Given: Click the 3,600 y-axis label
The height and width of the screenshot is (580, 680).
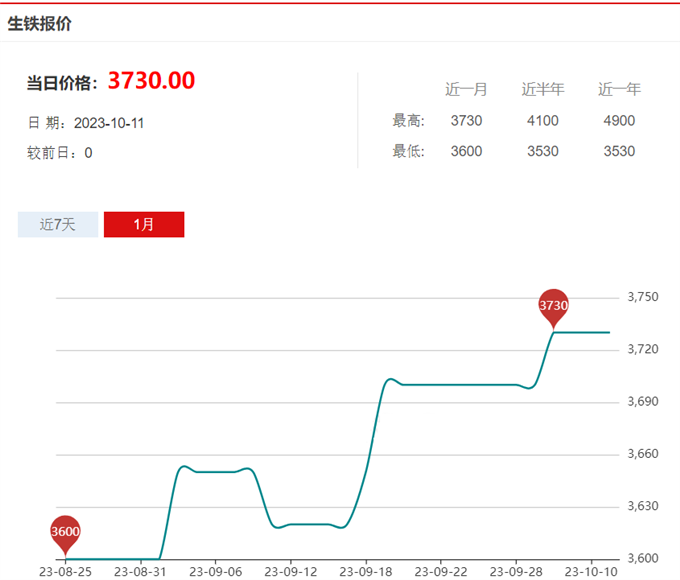Looking at the screenshot, I should click(643, 558).
